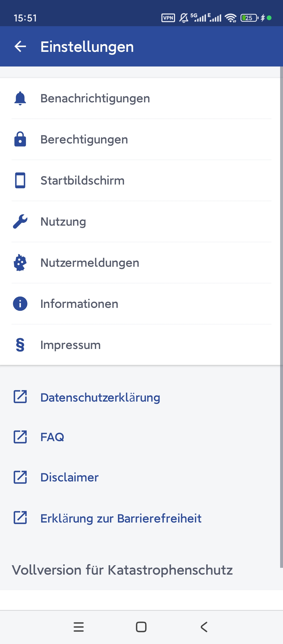Tap the paragraph sign icon for Impressum
This screenshot has height=644, width=283.
(20, 345)
